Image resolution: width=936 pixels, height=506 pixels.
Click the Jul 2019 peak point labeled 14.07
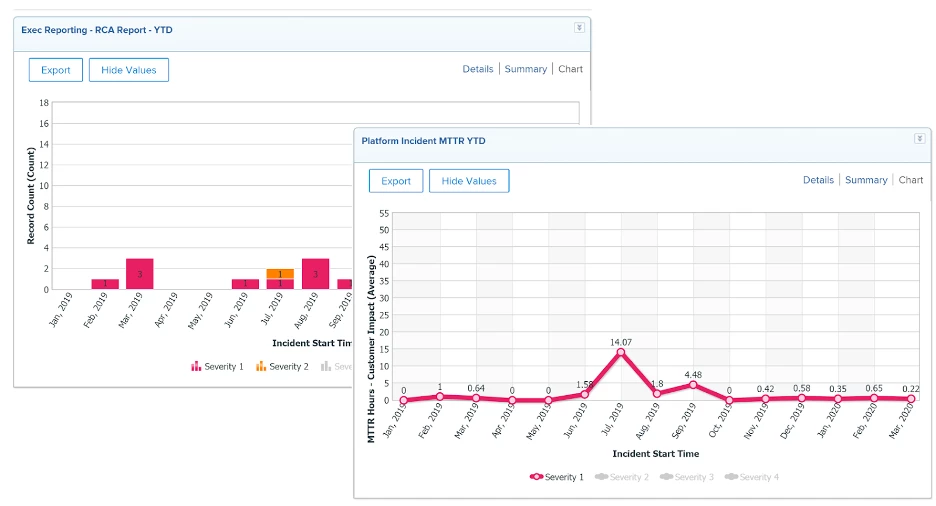coord(621,352)
